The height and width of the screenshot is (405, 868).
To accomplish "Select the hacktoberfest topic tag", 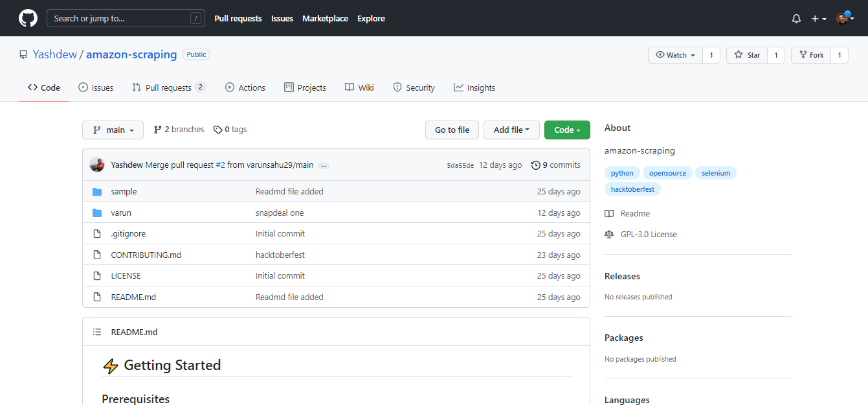I will 632,189.
